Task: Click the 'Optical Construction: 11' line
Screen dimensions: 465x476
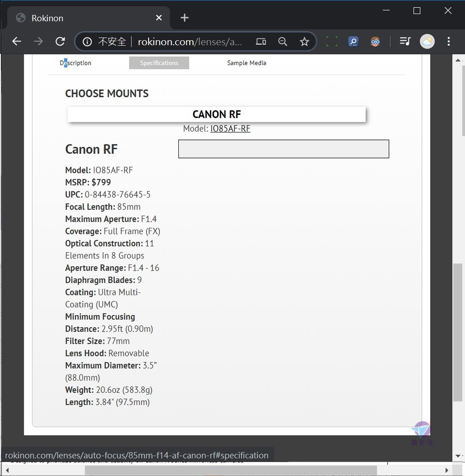Action: point(110,244)
